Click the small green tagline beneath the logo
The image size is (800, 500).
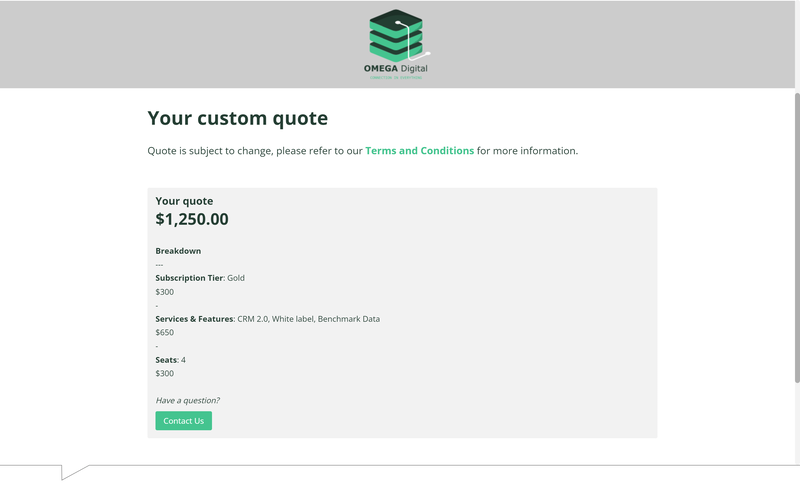398,77
